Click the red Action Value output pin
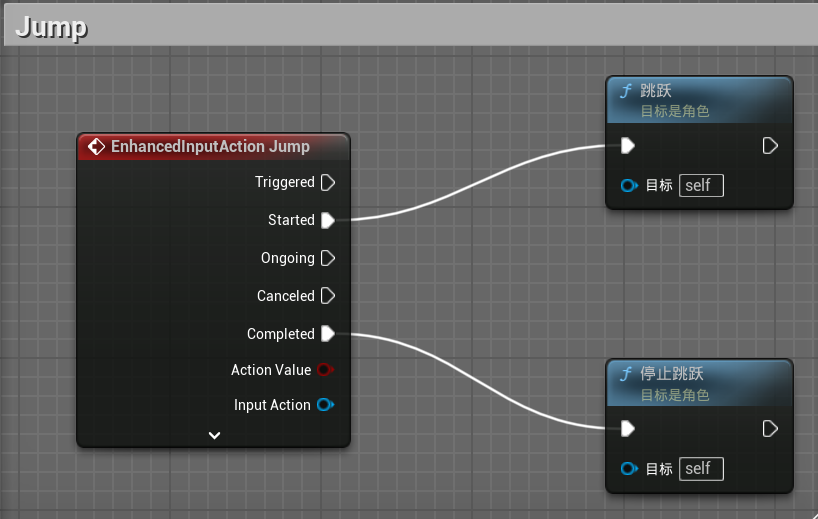 tap(325, 370)
